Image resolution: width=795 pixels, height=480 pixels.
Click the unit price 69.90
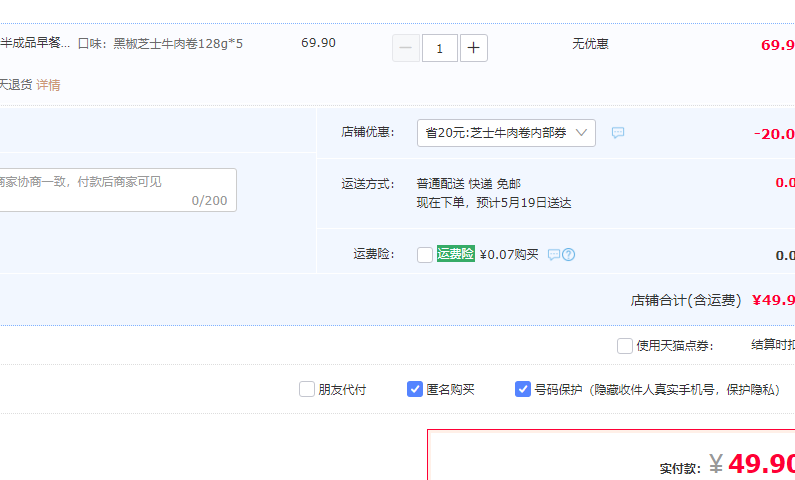318,43
